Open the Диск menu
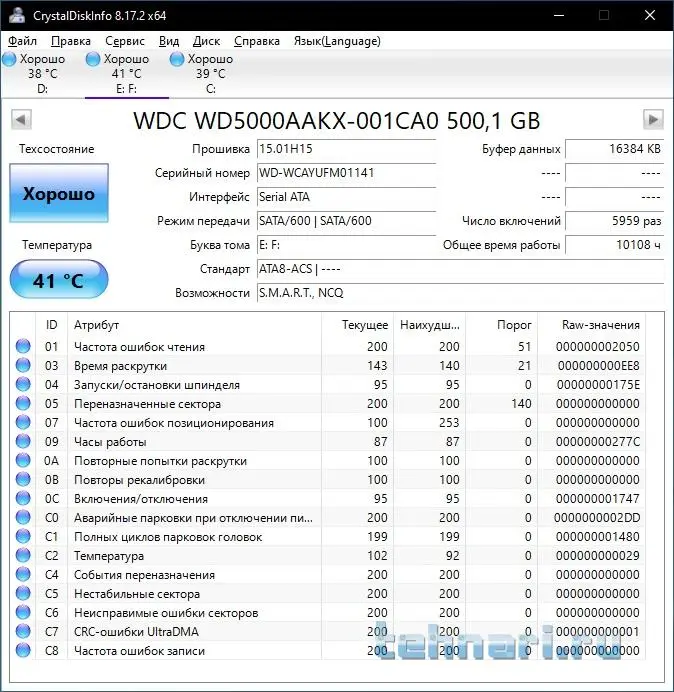Viewport: 674px width, 692px height. pos(206,41)
